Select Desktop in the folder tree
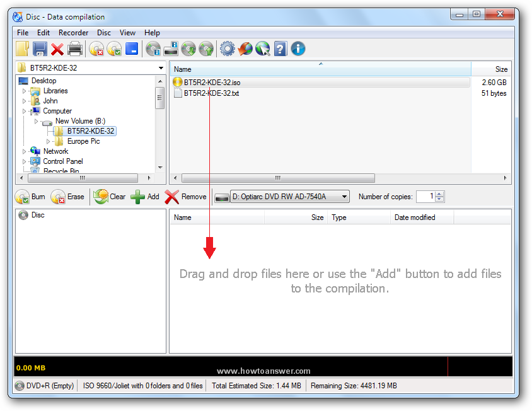This screenshot has width=532, height=411. pos(43,81)
